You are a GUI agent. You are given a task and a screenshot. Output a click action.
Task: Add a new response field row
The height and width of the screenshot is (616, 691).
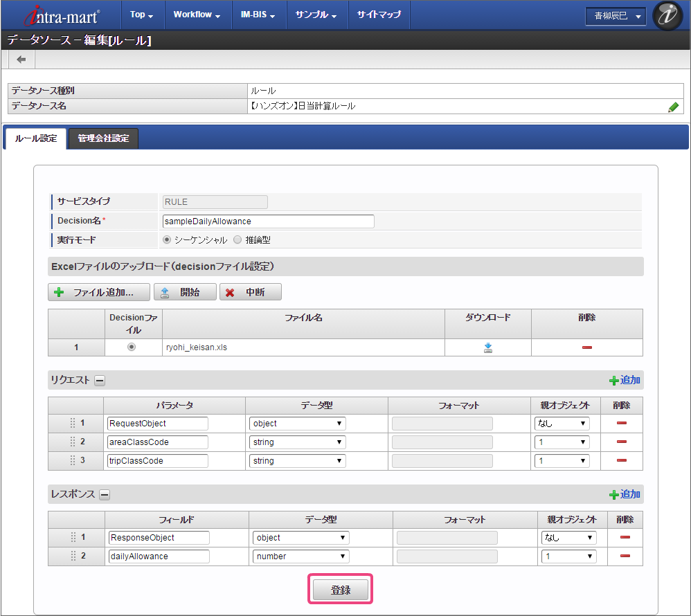(625, 494)
